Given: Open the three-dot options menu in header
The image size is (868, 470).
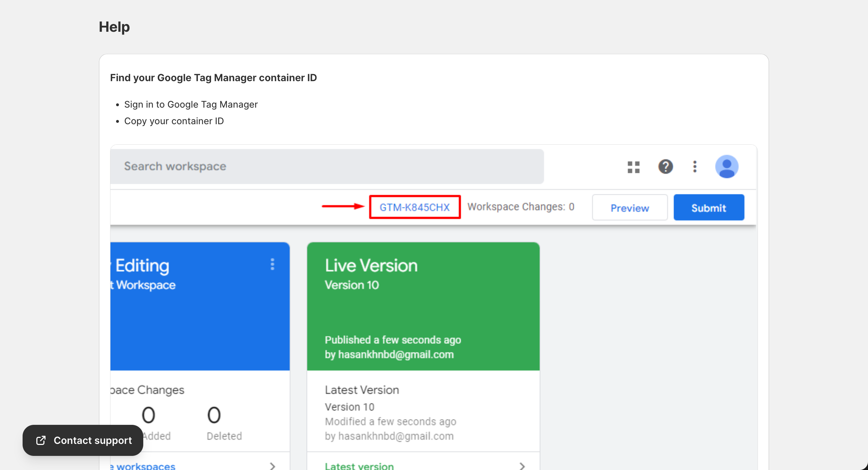Looking at the screenshot, I should [695, 167].
